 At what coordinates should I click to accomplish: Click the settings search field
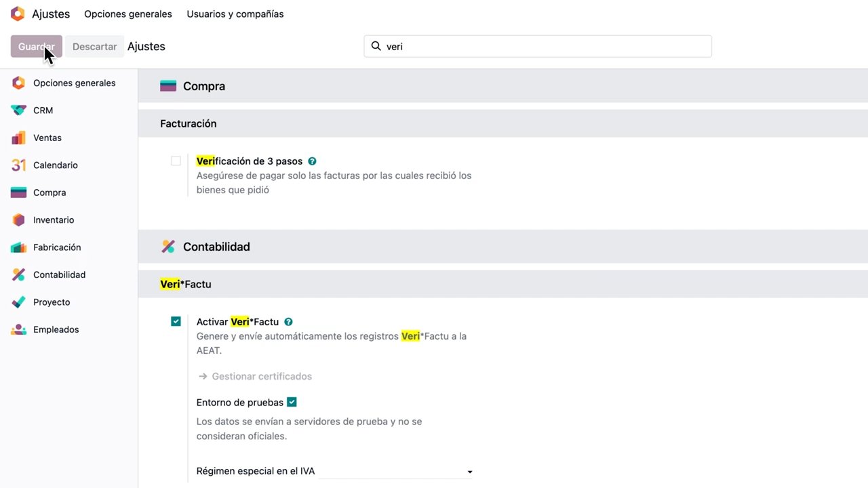pos(538,46)
